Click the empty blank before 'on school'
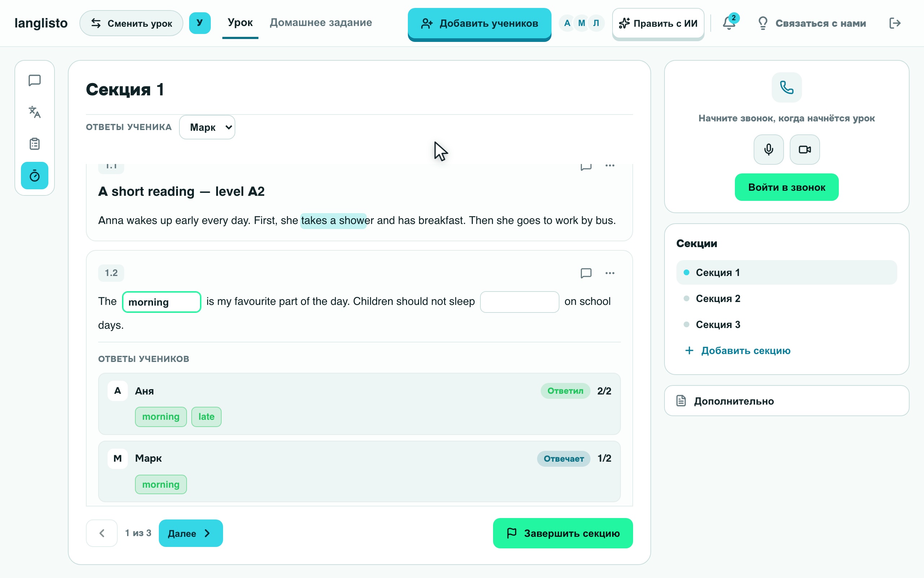This screenshot has width=924, height=578. [x=519, y=302]
